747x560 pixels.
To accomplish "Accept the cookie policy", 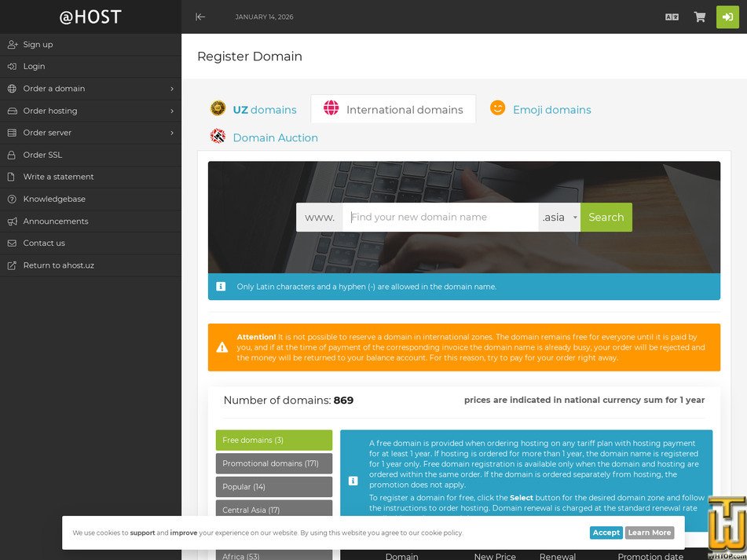I will tap(606, 533).
